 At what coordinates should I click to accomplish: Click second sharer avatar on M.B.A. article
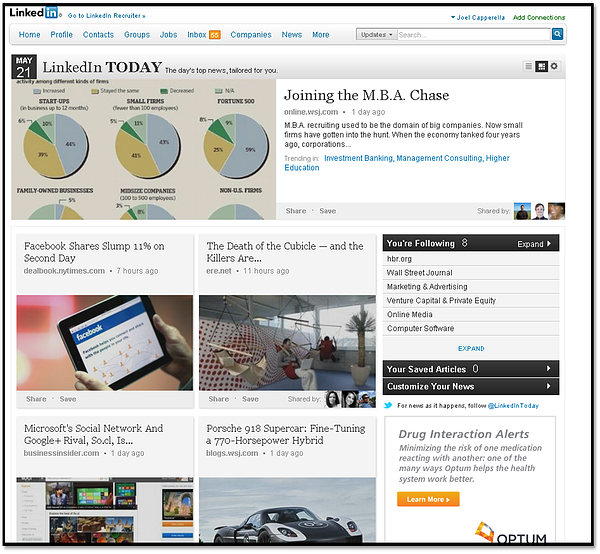tap(539, 211)
